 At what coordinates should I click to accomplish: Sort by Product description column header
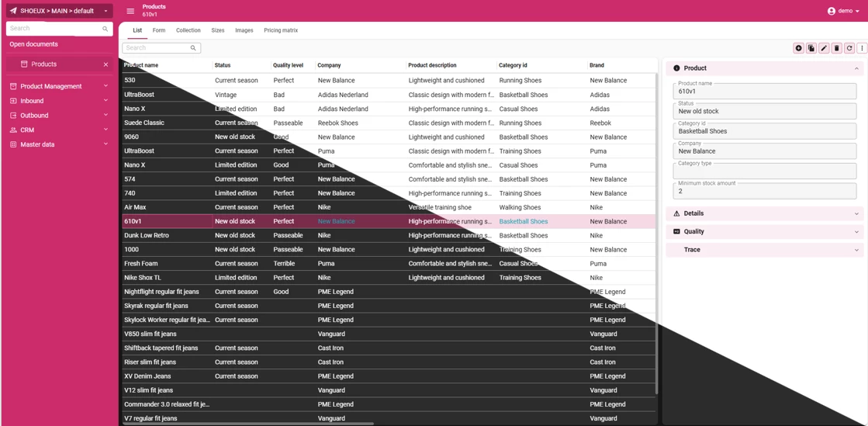click(432, 65)
